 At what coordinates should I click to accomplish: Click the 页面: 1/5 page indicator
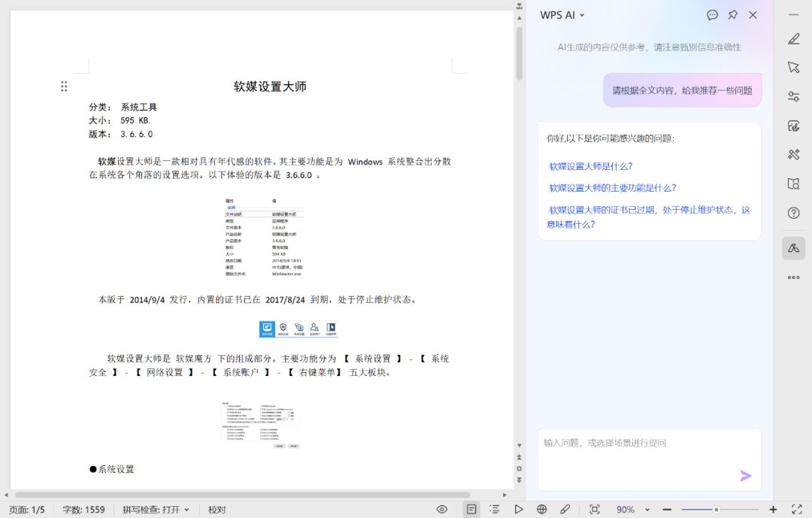[x=27, y=510]
